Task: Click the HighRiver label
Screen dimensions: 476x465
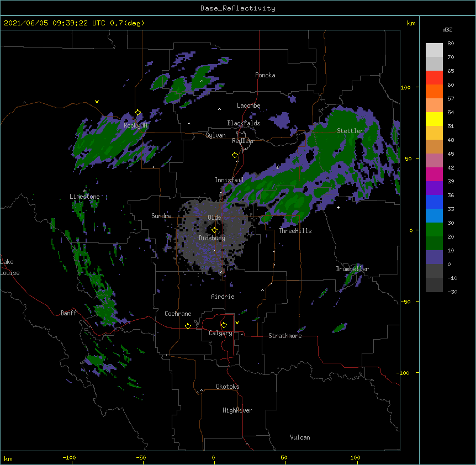Action: [x=237, y=410]
